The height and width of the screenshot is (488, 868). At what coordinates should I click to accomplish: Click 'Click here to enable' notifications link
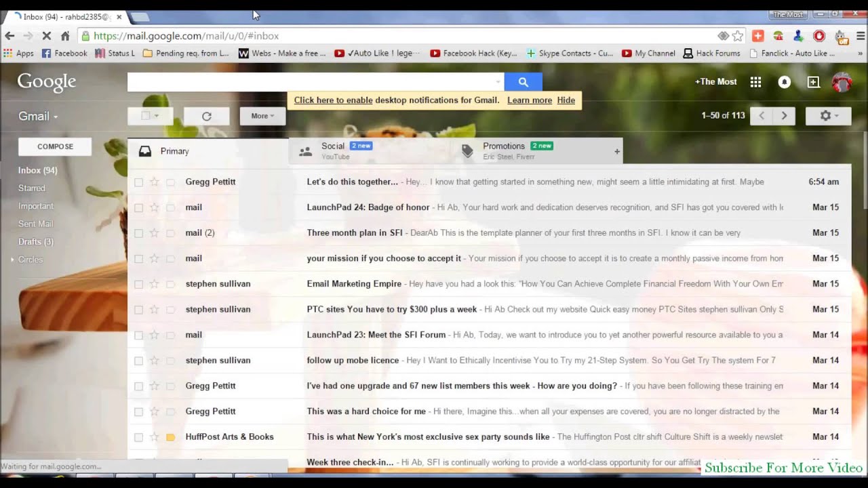pos(333,100)
